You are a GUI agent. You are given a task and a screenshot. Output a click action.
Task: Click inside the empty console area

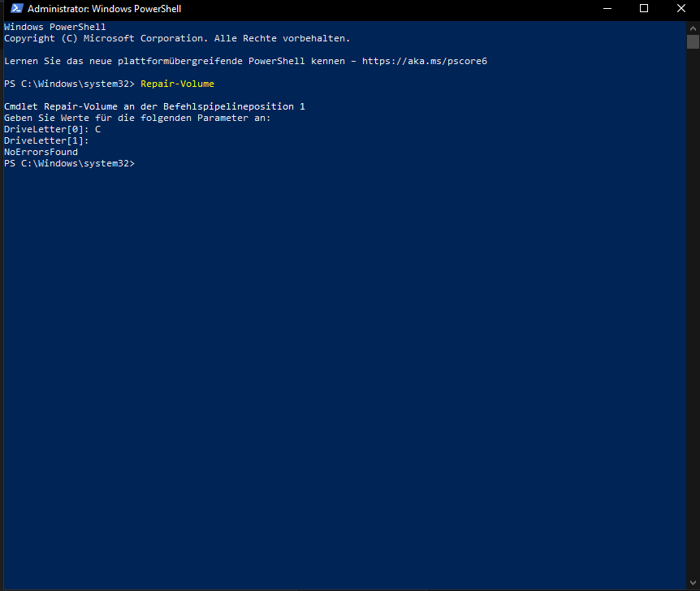pos(325,325)
